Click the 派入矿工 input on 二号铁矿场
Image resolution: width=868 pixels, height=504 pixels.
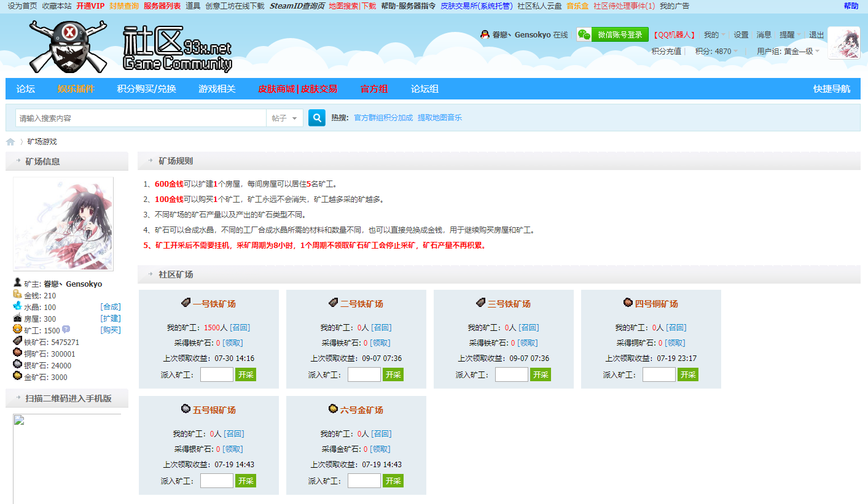[x=364, y=374]
